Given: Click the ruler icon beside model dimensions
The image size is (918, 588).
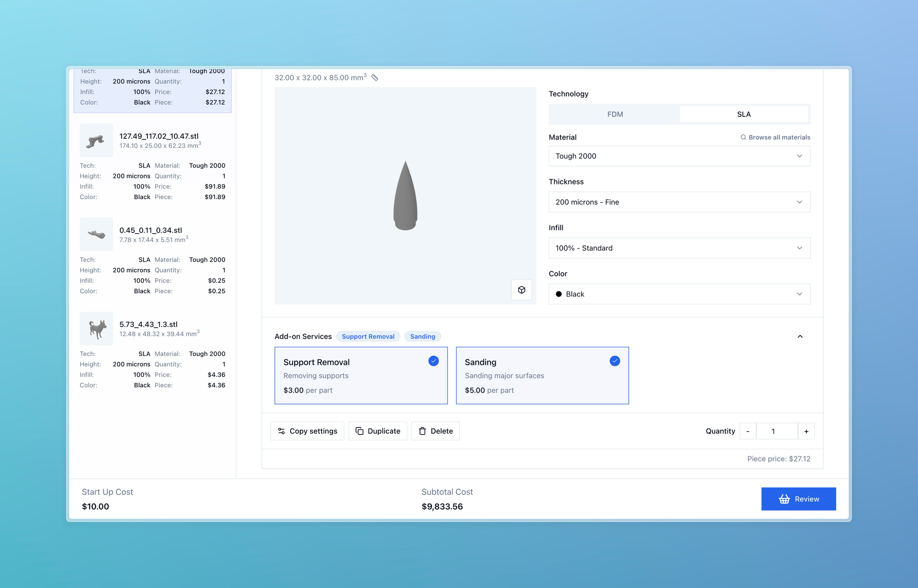Looking at the screenshot, I should 375,78.
